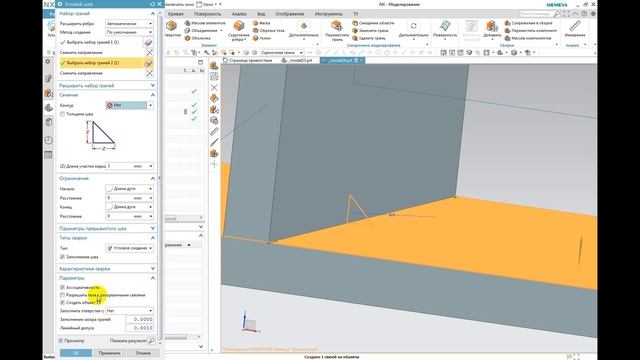The height and width of the screenshot is (360, 640).
Task: Click the Delete Face tool
Action: click(369, 38)
